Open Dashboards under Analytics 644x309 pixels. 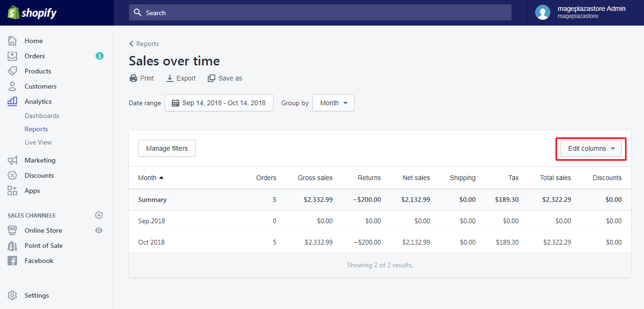42,116
